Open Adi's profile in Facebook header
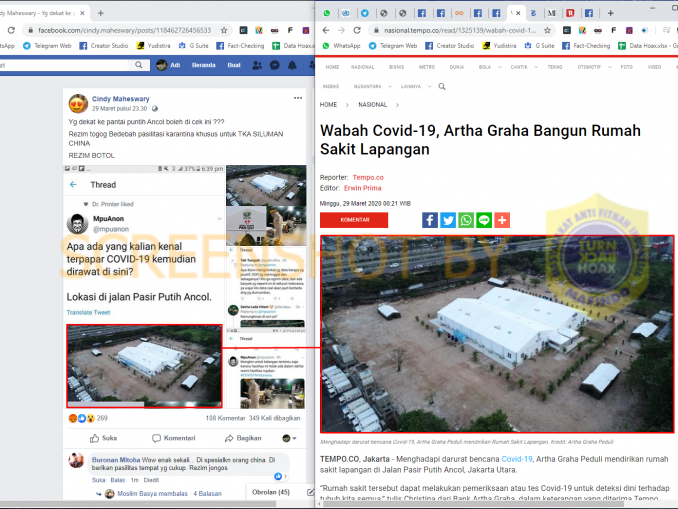The height and width of the screenshot is (509, 678). click(168, 65)
